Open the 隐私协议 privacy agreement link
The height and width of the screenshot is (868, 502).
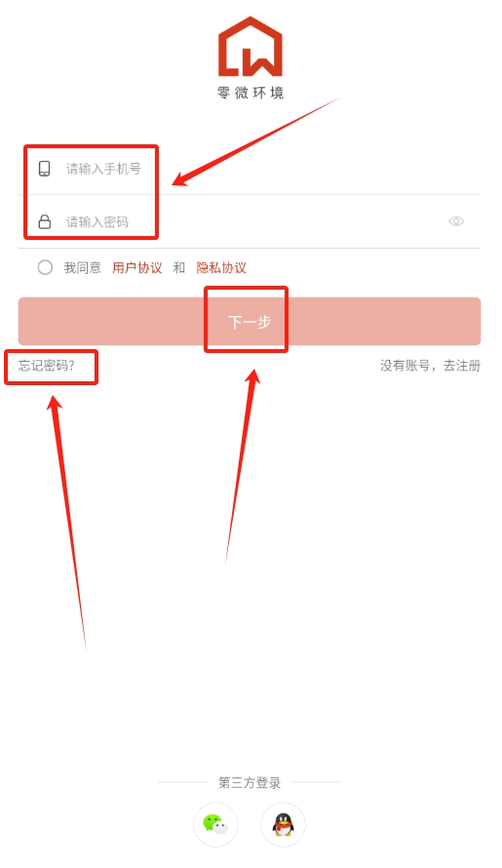pos(221,268)
